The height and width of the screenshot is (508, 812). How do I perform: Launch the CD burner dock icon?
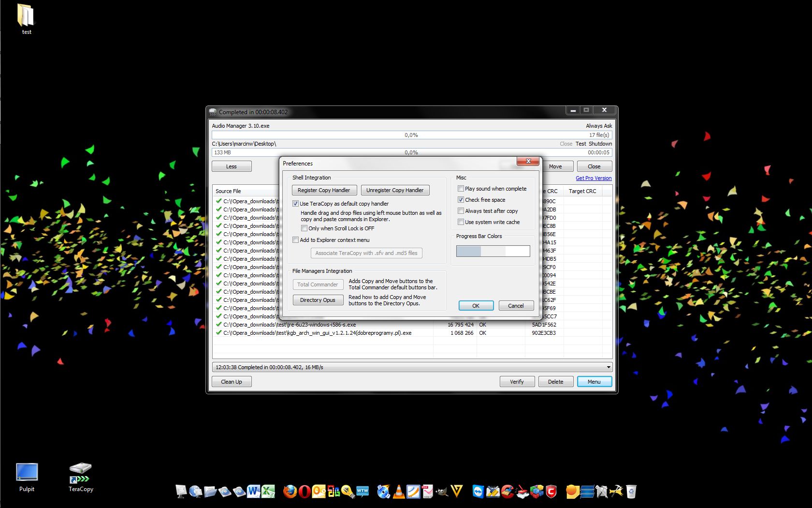pos(383,492)
